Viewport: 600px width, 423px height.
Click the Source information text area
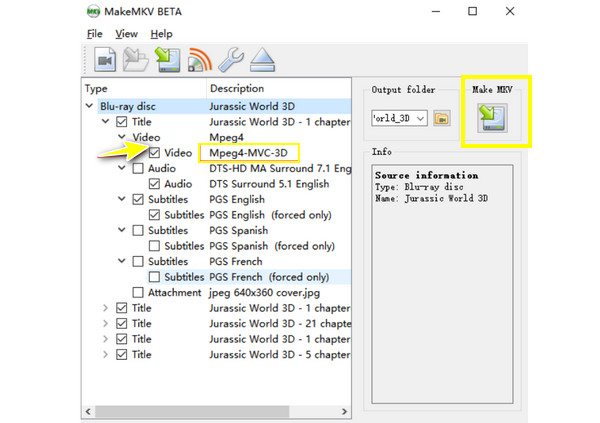pyautogui.click(x=442, y=284)
